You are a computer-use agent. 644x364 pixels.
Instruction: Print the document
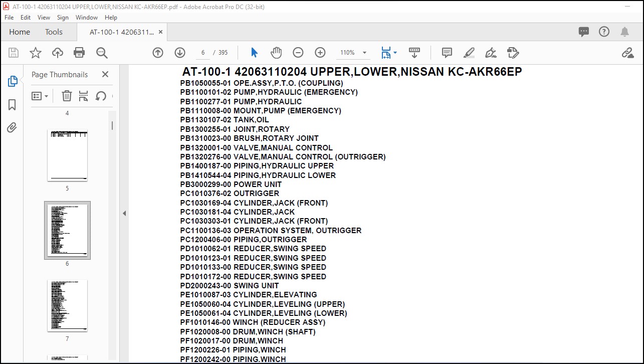(79, 53)
